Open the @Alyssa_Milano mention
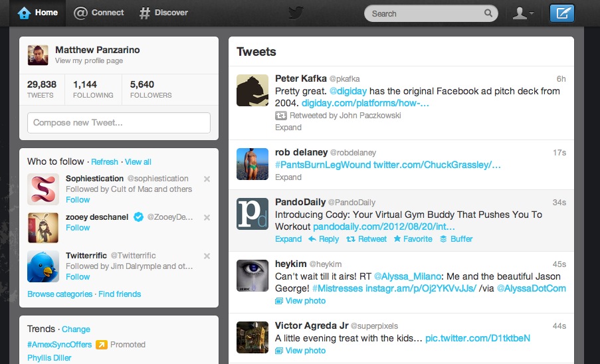Image resolution: width=600 pixels, height=364 pixels. pyautogui.click(x=407, y=276)
